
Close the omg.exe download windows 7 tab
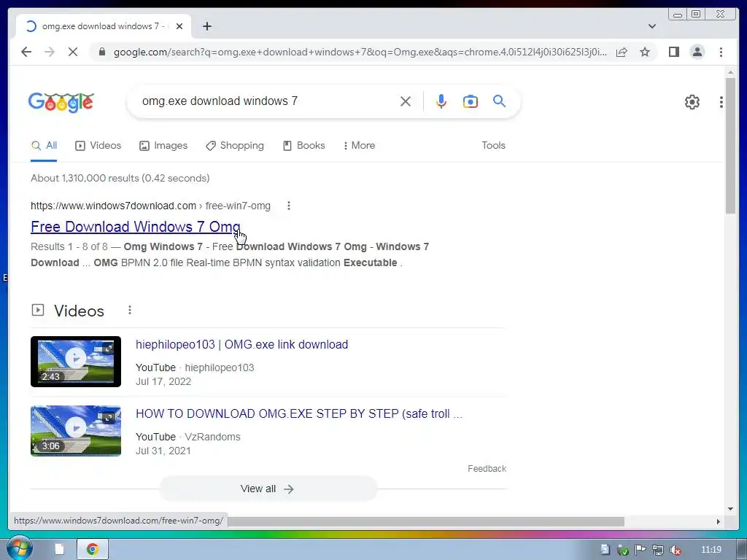[179, 26]
